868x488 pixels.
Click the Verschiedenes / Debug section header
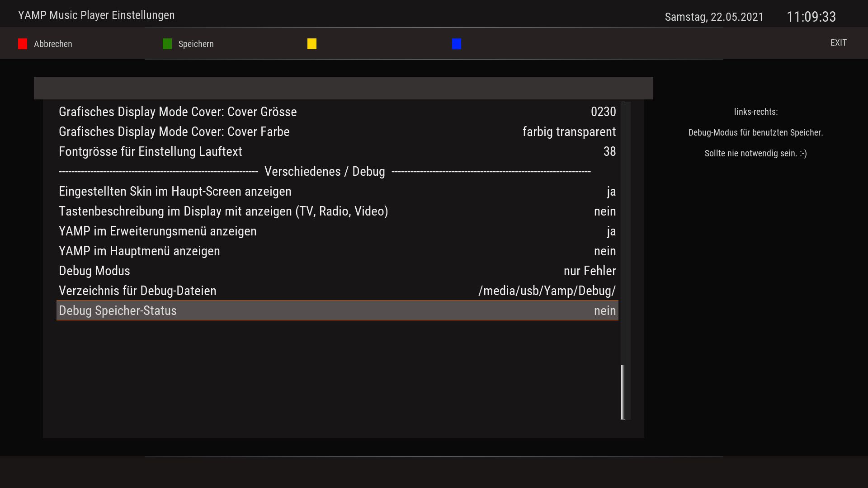324,172
